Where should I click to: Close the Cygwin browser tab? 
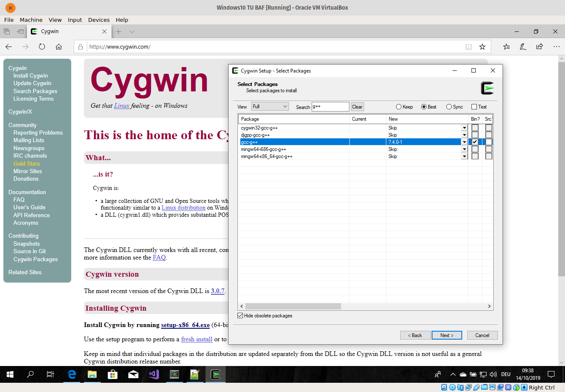(x=104, y=31)
